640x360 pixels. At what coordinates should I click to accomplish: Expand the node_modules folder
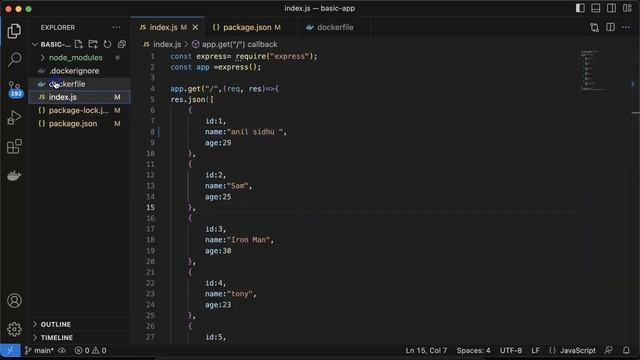[76, 58]
